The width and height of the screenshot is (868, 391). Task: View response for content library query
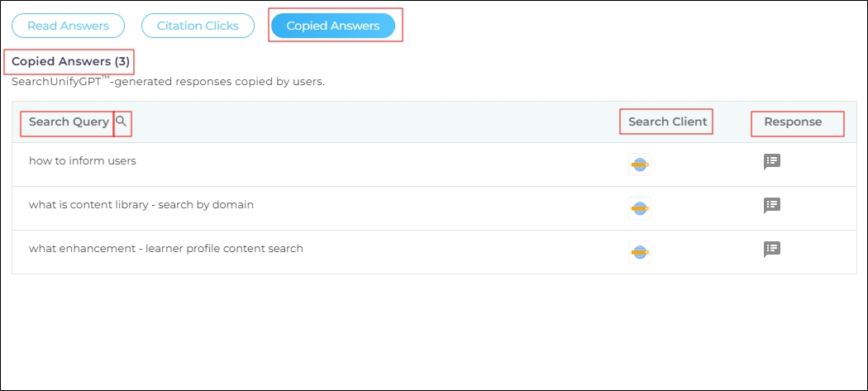click(x=771, y=205)
